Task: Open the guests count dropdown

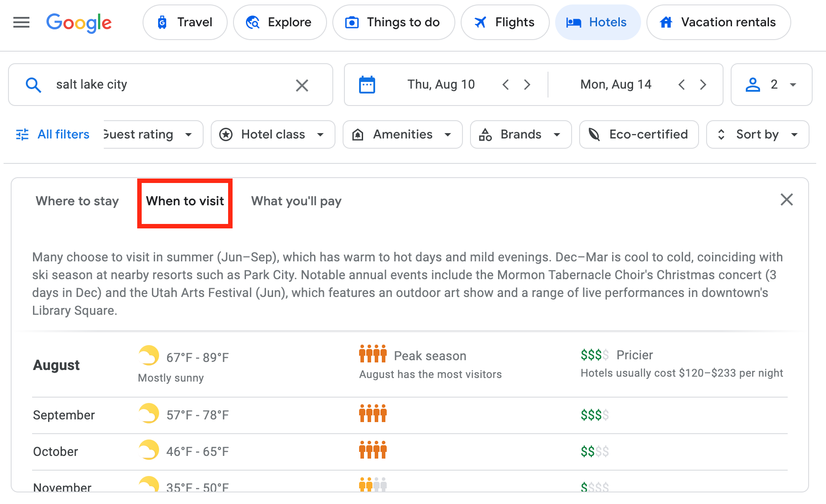Action: (771, 85)
